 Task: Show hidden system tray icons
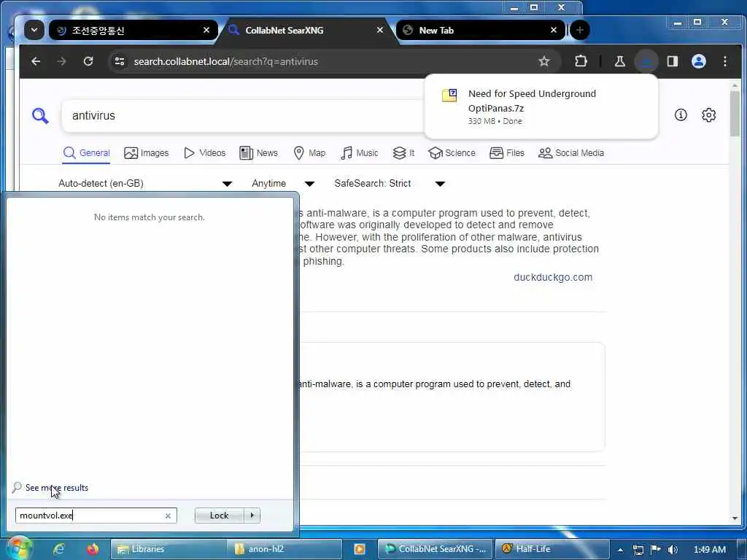(620, 550)
